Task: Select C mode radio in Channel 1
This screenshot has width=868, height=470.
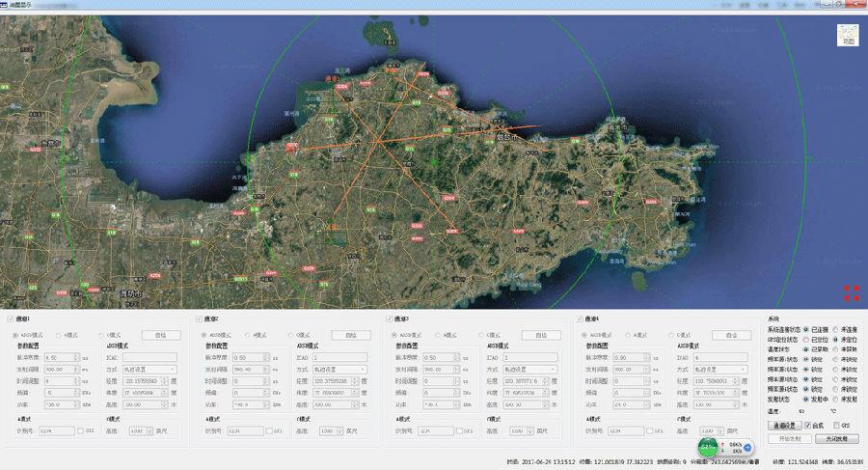Action: (101, 335)
